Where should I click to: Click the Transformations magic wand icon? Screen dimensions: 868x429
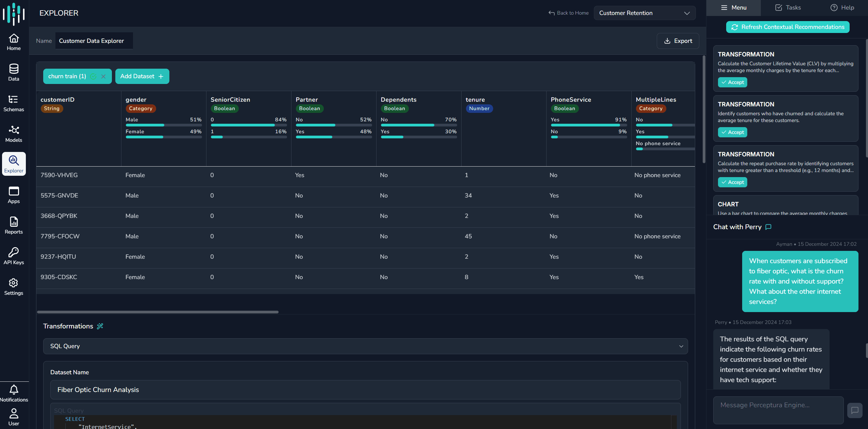[x=100, y=326]
